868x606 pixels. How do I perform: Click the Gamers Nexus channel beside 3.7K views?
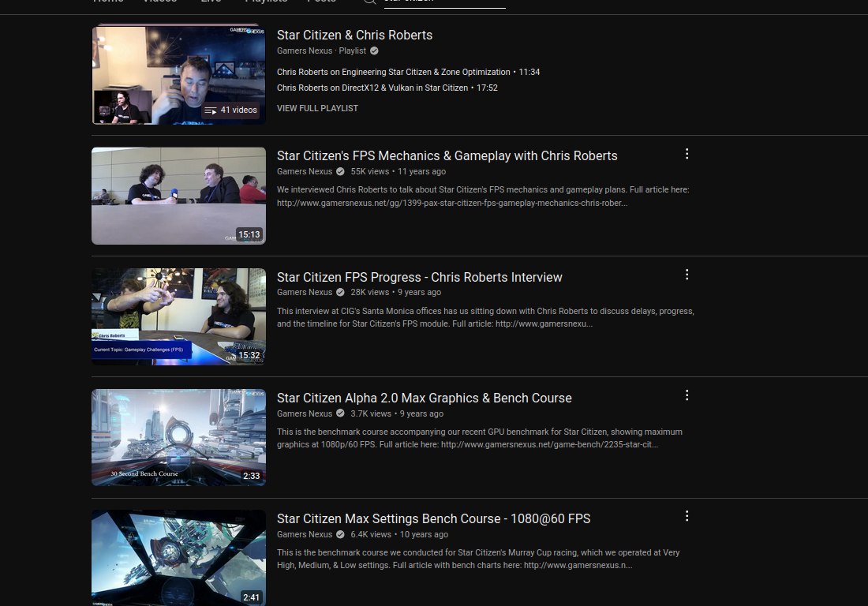(x=305, y=413)
